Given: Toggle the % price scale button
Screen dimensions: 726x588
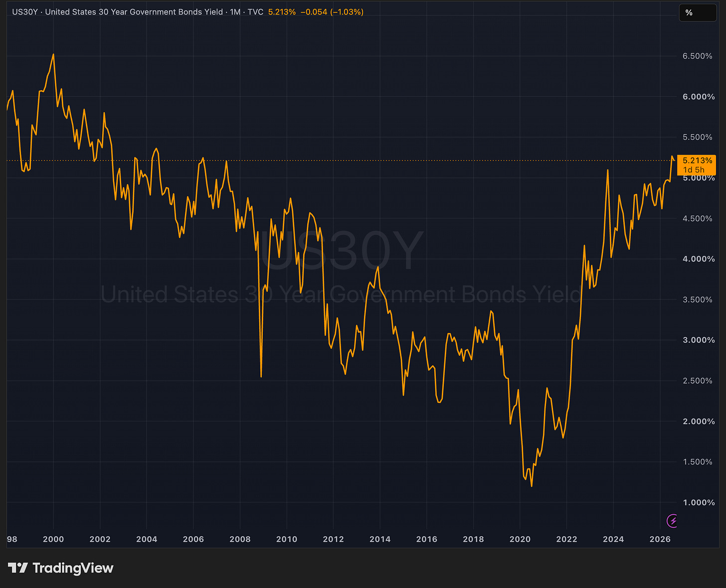Looking at the screenshot, I should [x=698, y=12].
